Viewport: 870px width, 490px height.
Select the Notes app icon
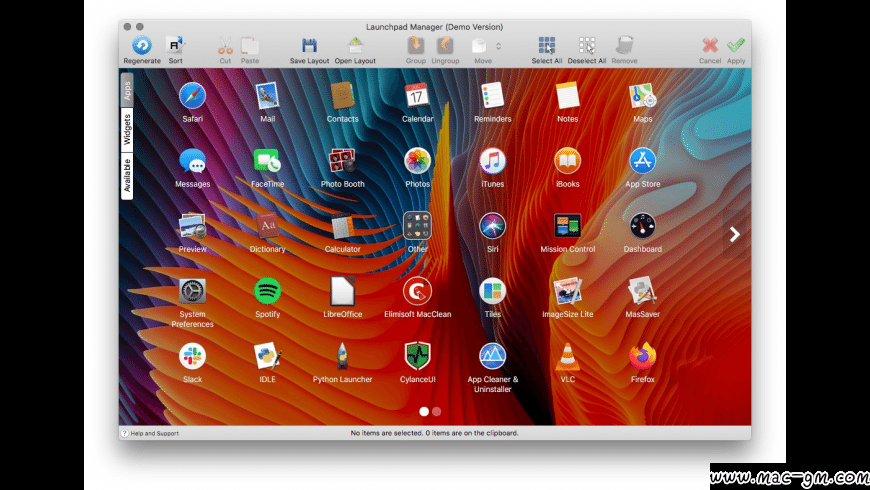pyautogui.click(x=568, y=96)
